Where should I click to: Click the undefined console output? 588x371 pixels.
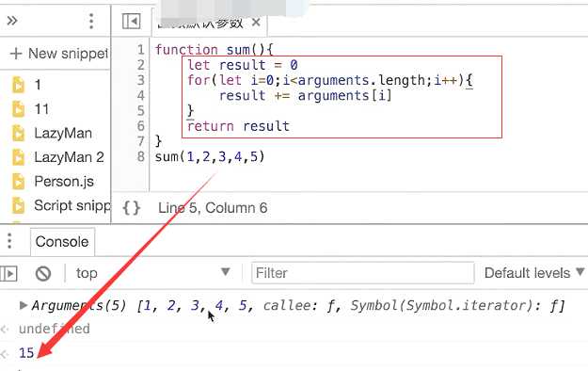(55, 329)
